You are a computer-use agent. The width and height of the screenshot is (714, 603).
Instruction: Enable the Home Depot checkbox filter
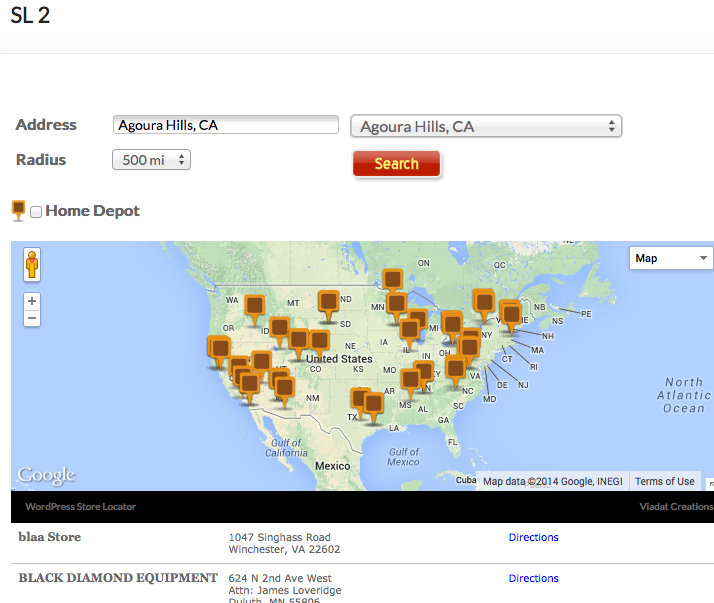pos(36,212)
